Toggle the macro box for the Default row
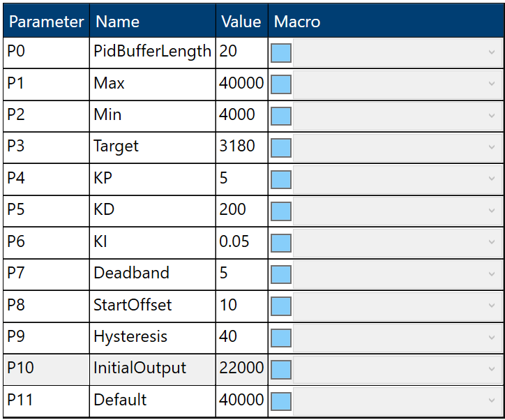This screenshot has height=420, width=505. click(280, 401)
